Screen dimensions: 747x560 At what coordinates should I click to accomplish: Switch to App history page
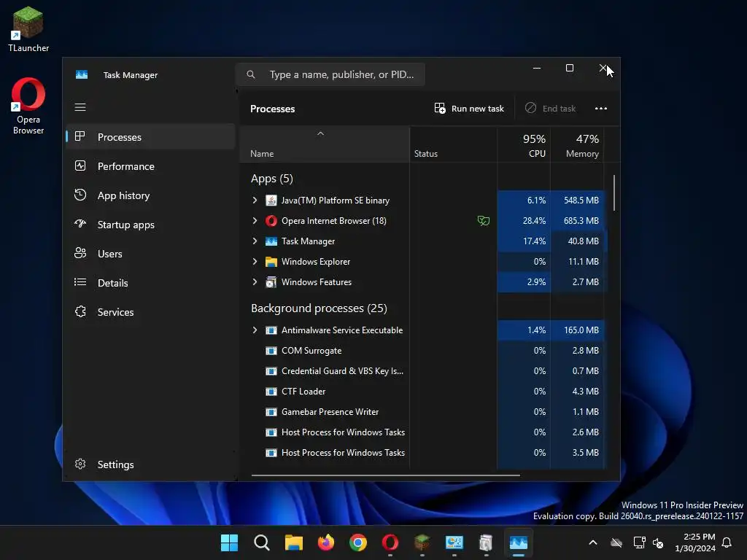[x=150, y=195]
